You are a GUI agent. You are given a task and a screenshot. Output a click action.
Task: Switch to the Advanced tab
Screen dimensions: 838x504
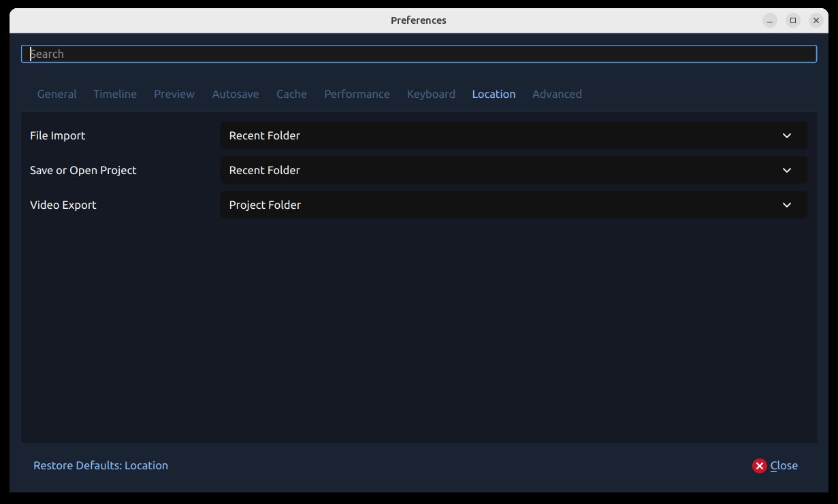(557, 94)
